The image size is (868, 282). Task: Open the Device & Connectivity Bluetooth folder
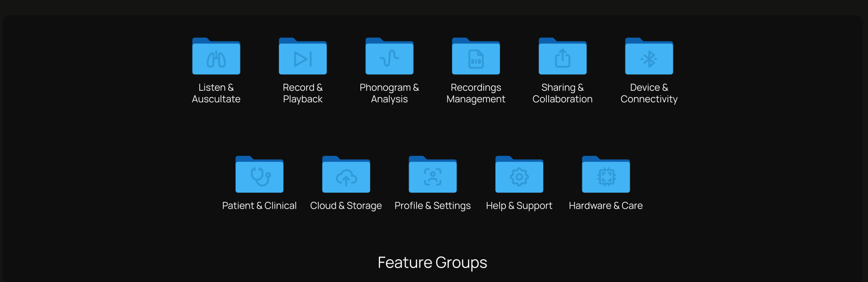(x=649, y=56)
